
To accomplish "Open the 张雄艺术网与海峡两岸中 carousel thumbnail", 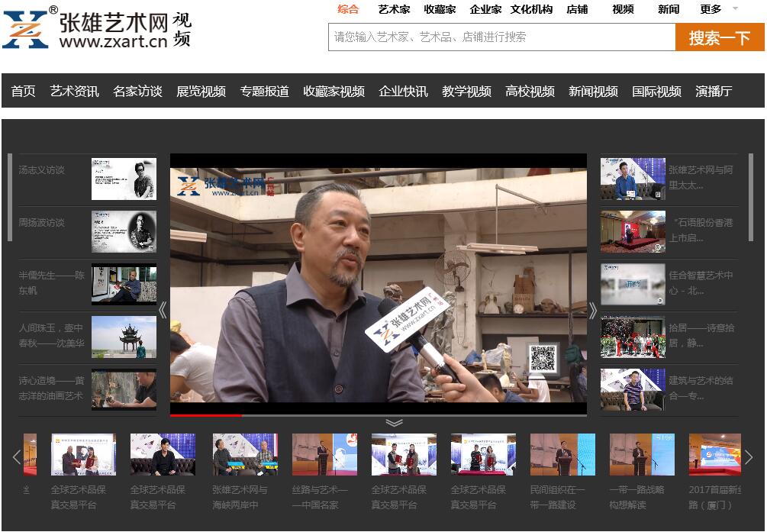I will click(x=244, y=454).
